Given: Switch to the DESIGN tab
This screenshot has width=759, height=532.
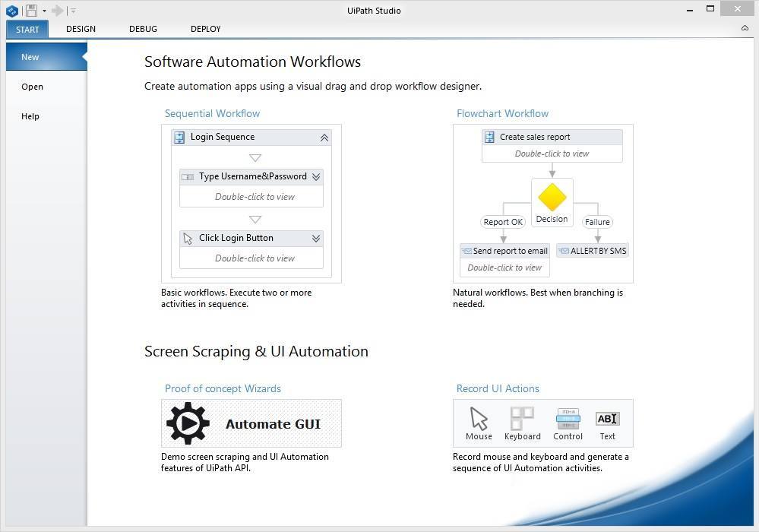Looking at the screenshot, I should click(81, 29).
